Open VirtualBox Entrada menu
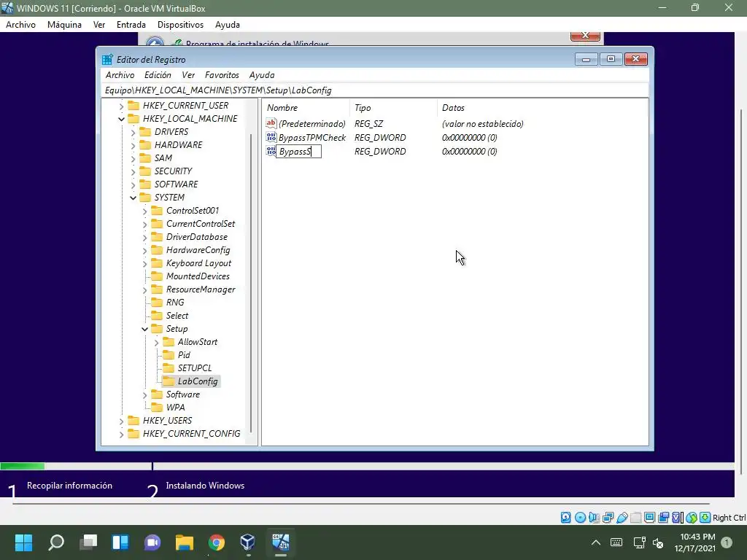Screen dimensions: 747x560 pos(131,25)
